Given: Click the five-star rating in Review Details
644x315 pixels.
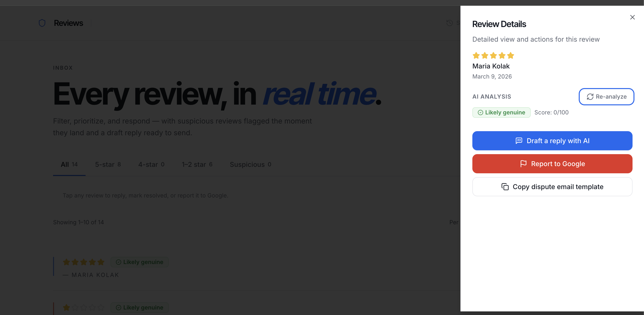Looking at the screenshot, I should [x=493, y=55].
